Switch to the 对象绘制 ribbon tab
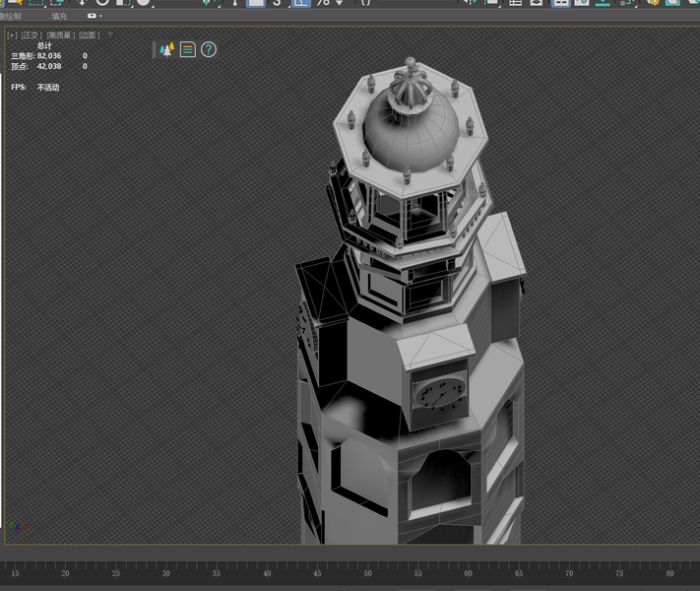This screenshot has height=591, width=700. click(10, 16)
